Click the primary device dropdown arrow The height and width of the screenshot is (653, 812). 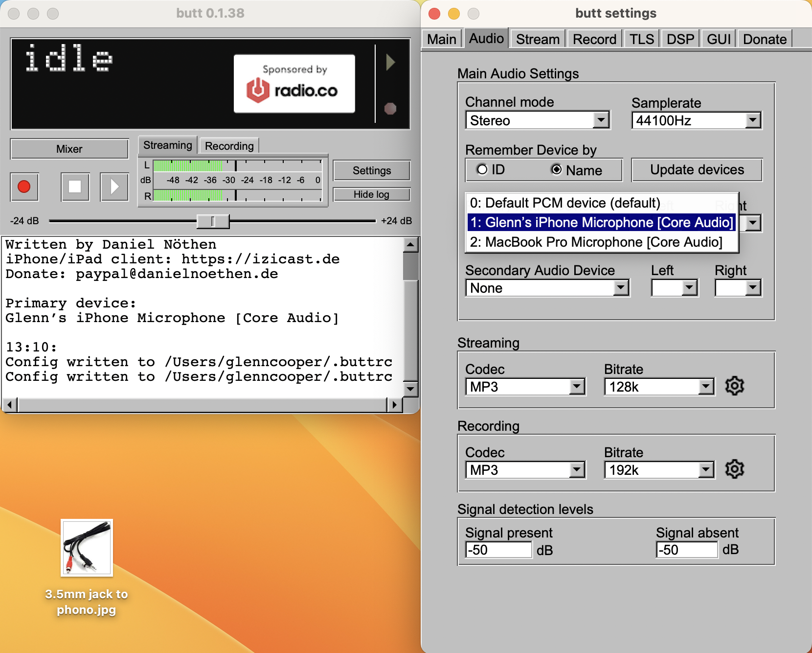pos(753,223)
